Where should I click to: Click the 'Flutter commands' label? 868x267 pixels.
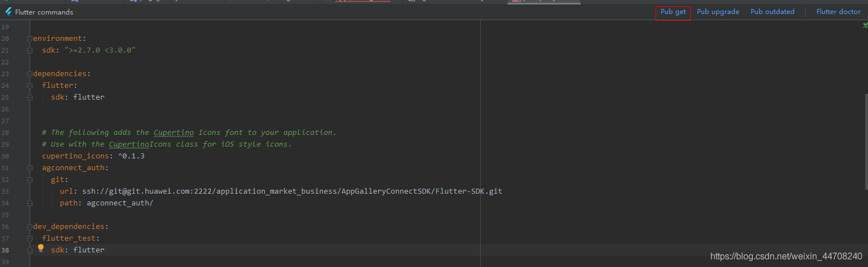(x=44, y=12)
